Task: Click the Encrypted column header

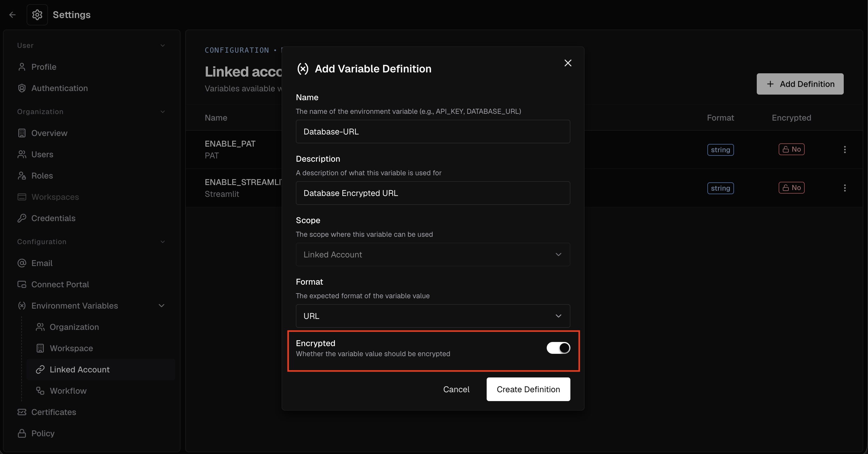Action: pyautogui.click(x=791, y=118)
